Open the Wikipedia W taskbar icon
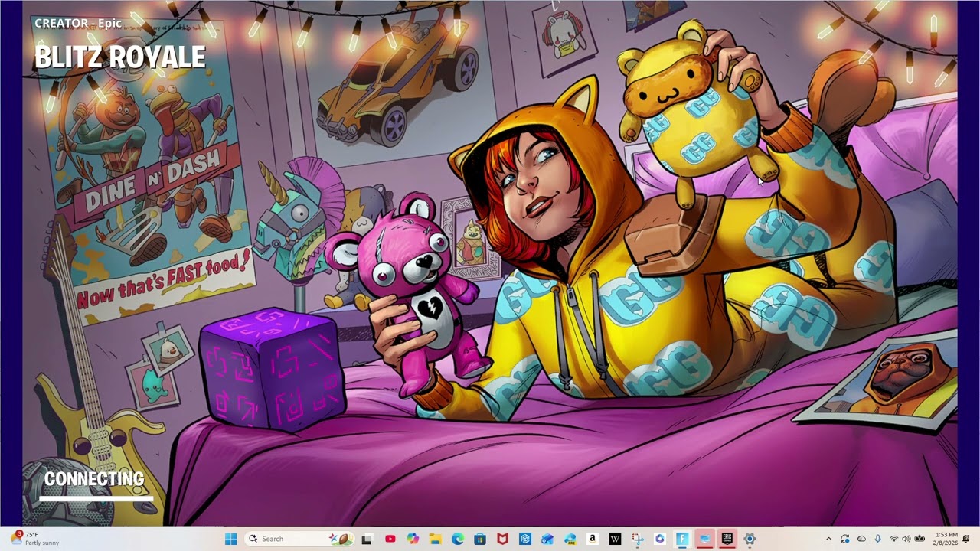980x551 pixels. coord(615,539)
